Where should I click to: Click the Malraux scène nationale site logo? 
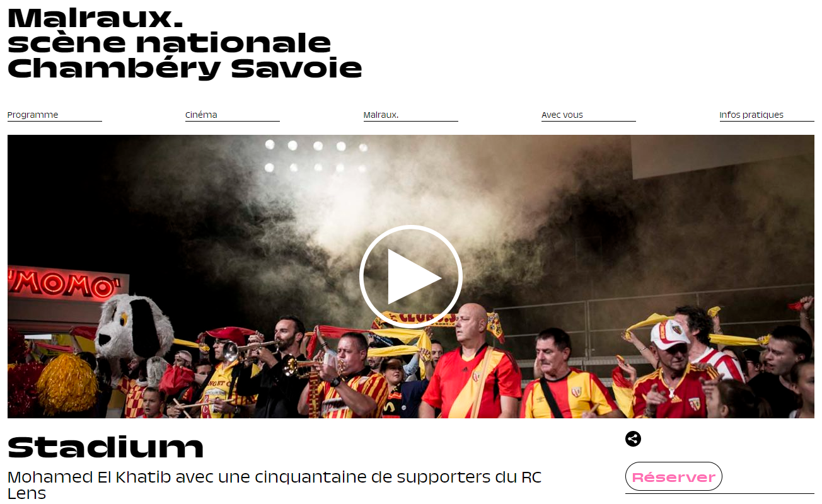click(x=185, y=43)
